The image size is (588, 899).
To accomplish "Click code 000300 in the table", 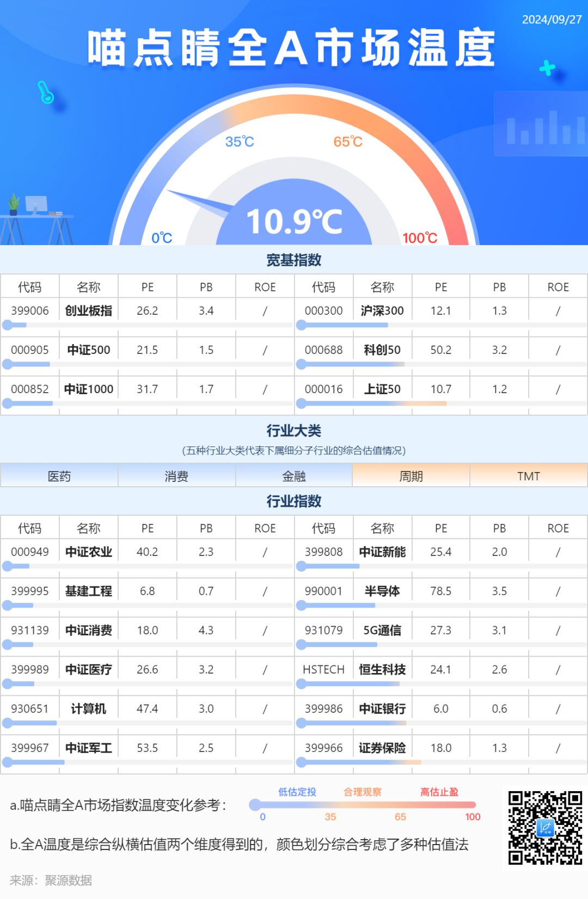I will click(x=324, y=310).
